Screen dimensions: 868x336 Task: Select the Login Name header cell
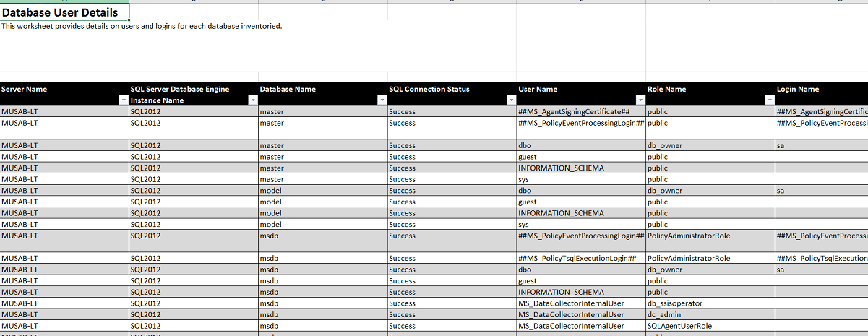pos(822,94)
